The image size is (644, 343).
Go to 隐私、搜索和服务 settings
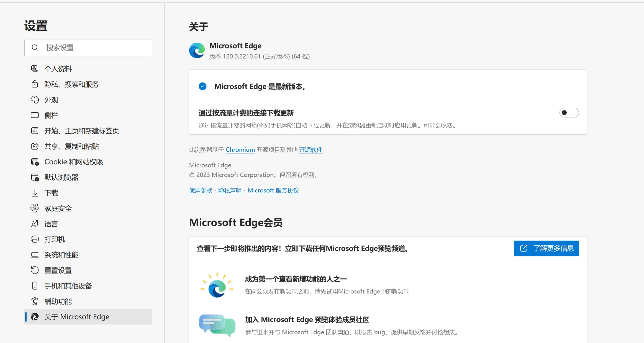88,84
